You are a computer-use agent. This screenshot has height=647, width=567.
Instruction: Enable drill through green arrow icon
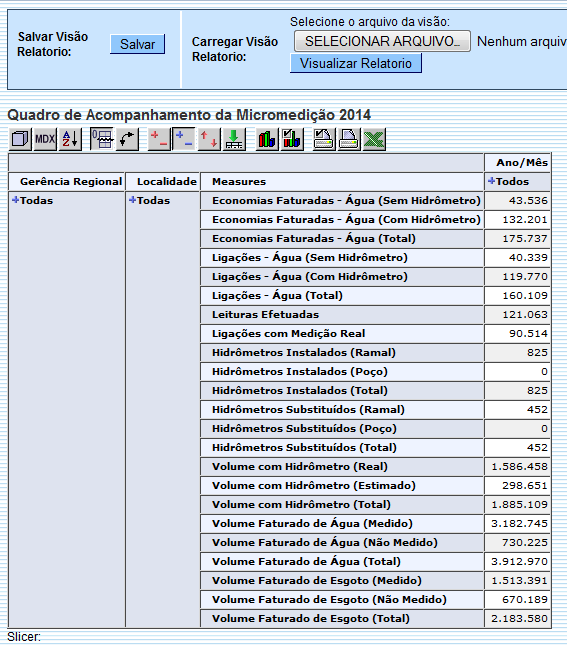pos(234,139)
